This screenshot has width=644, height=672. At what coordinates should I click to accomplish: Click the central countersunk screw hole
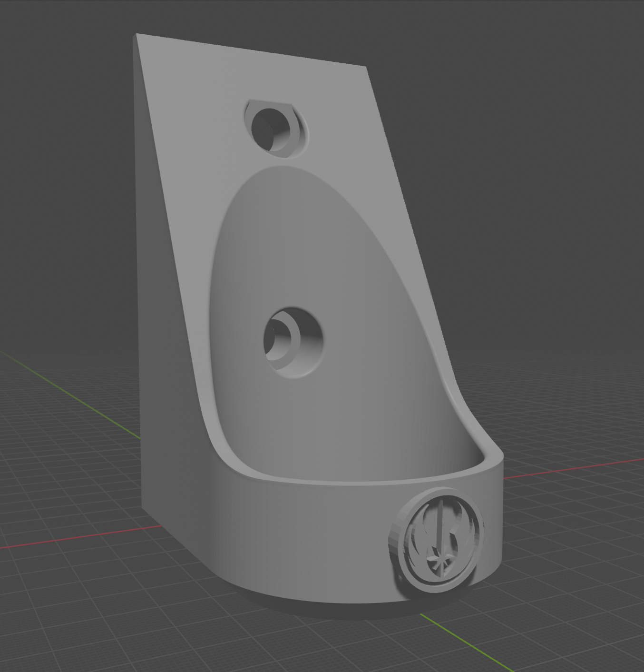tap(293, 342)
